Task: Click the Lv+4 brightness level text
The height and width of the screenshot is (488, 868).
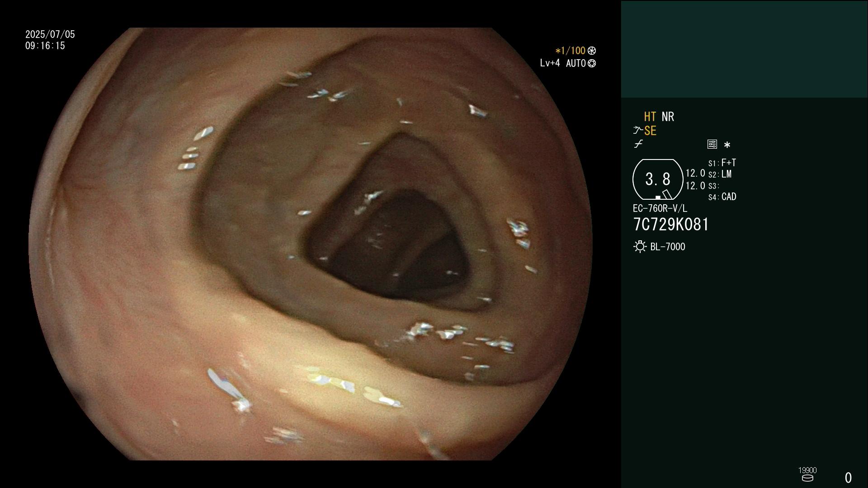Action: click(550, 63)
